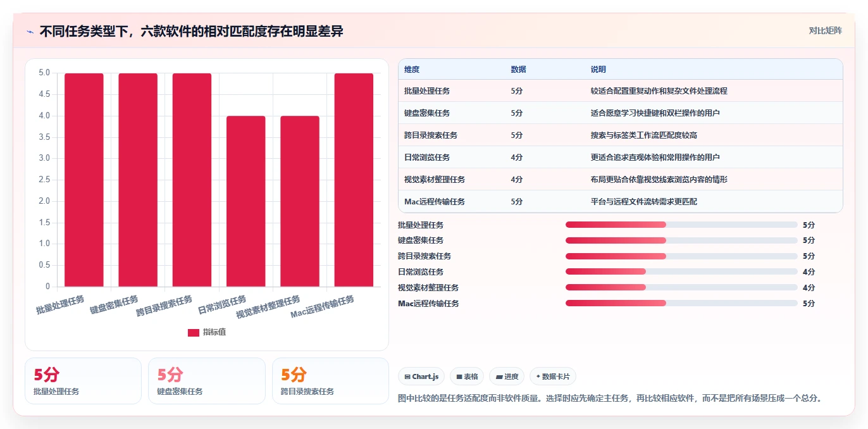
Task: Click 布局更贴合依靠视觉线索浏览内容的情形 description
Action: point(659,180)
